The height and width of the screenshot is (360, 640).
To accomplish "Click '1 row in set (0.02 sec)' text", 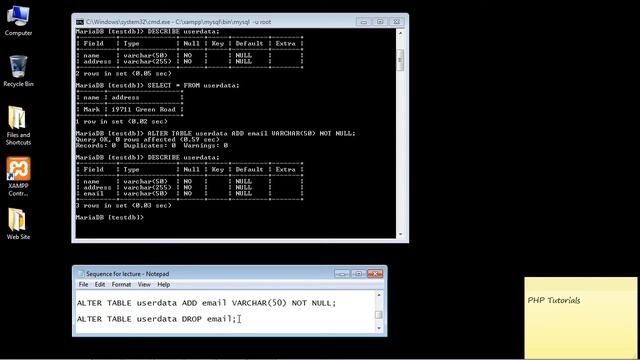I will pyautogui.click(x=122, y=122).
